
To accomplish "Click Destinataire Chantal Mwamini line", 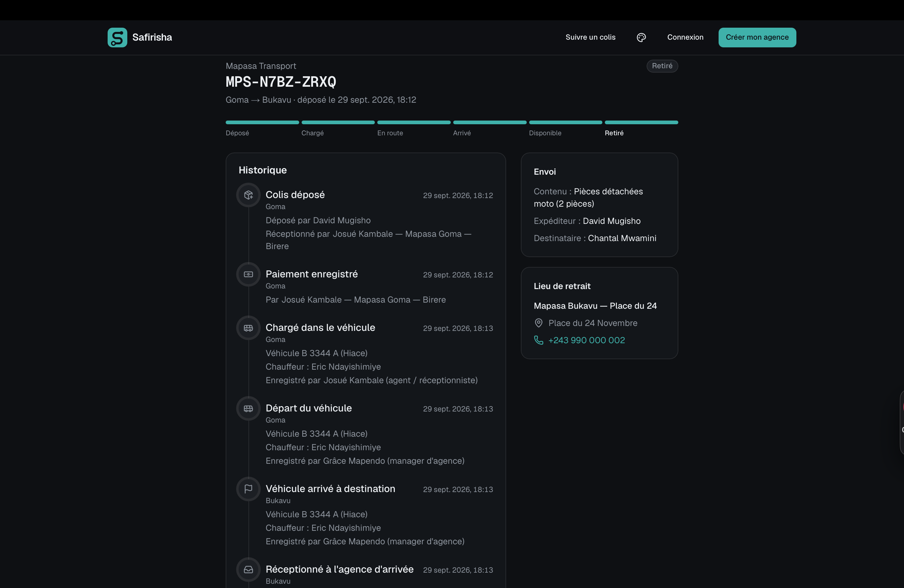I will pyautogui.click(x=595, y=238).
